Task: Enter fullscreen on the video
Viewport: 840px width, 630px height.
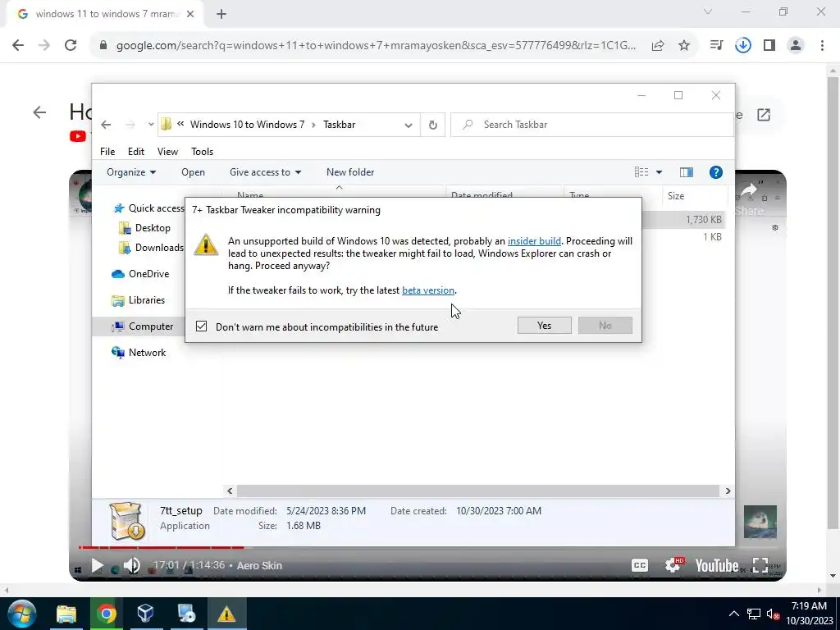Action: coord(760,566)
